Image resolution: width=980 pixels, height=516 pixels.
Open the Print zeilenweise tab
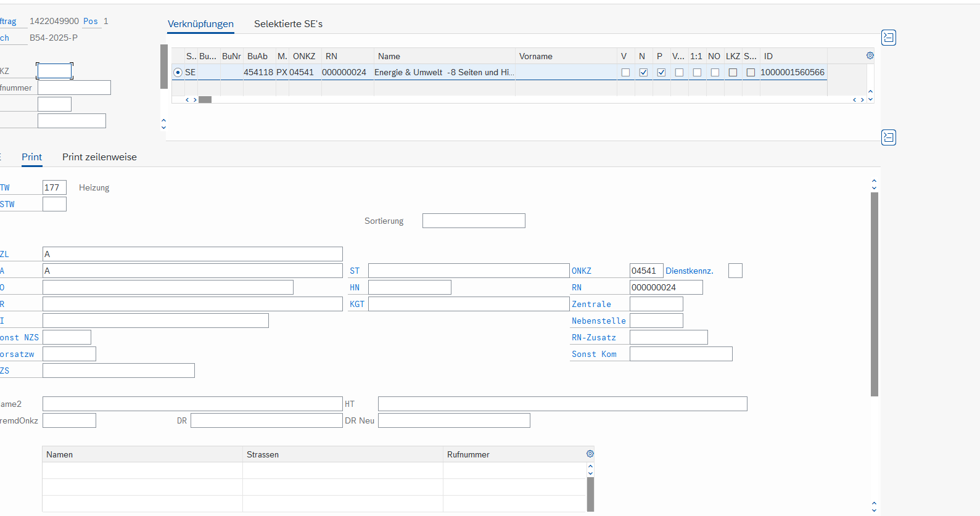point(99,157)
